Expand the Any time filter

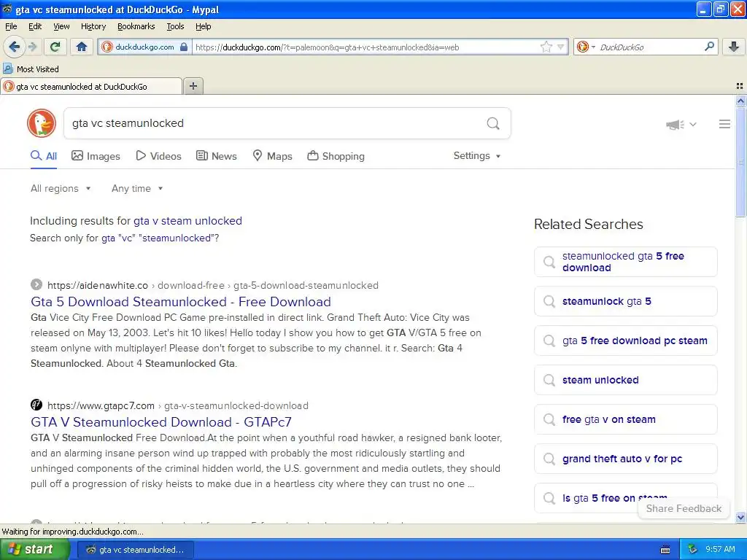pos(137,189)
